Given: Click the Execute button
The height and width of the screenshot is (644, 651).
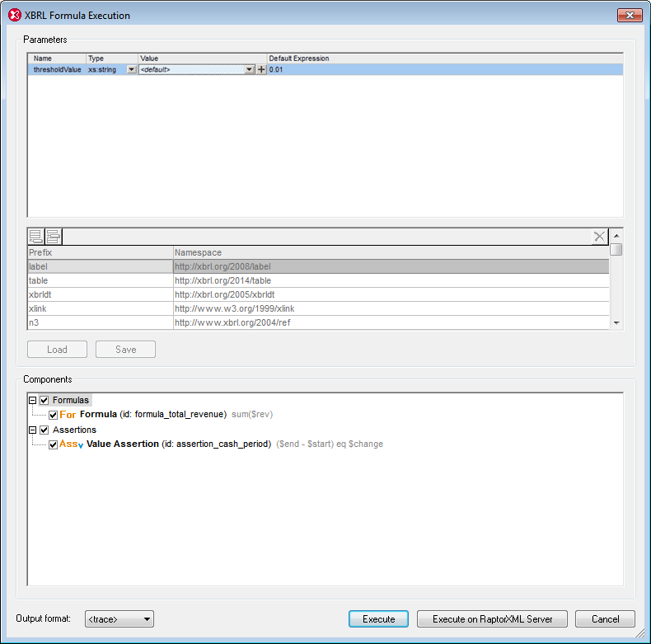Looking at the screenshot, I should pyautogui.click(x=379, y=619).
